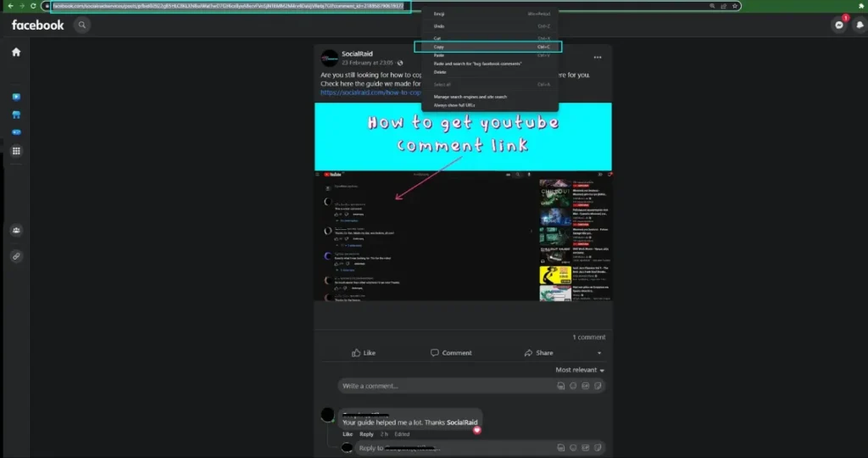Add GIF in Write a comment box
This screenshot has height=458, width=868.
click(585, 386)
